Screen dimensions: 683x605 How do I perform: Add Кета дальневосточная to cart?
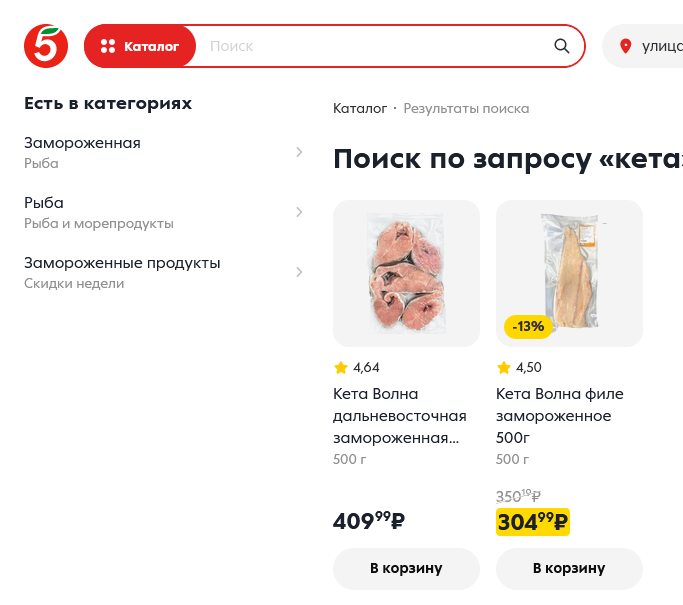pos(406,568)
